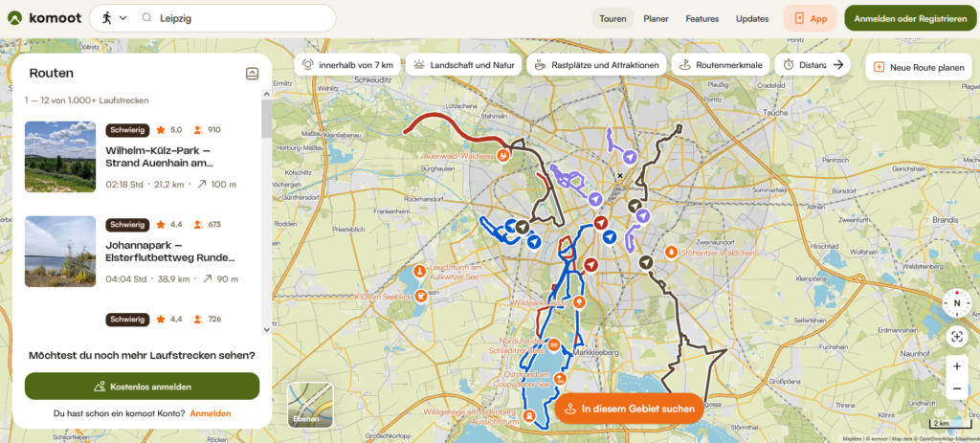Click Neue Route planen plus icon
Viewport: 980px width, 443px height.
pos(880,66)
